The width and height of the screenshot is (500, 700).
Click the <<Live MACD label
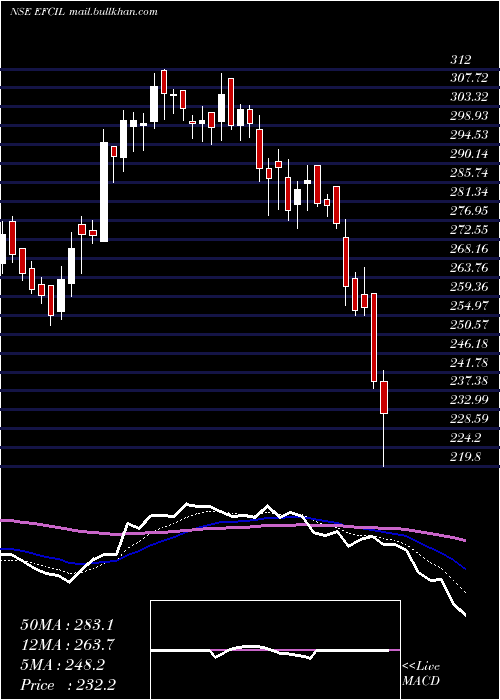coord(421,674)
